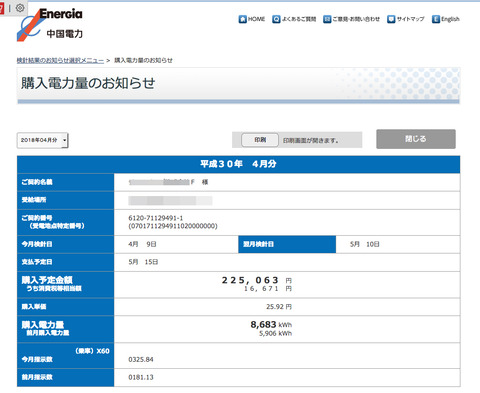Screen dimensions: 480x393
Task: Go back to 検針結果のお知らせ選択メニュー breadcrumb
Action: (60, 60)
